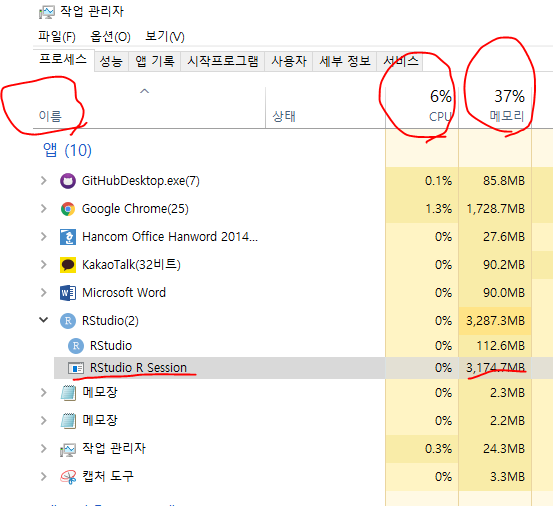
Task: Click the 앱 (10) group heading
Action: [x=67, y=150]
